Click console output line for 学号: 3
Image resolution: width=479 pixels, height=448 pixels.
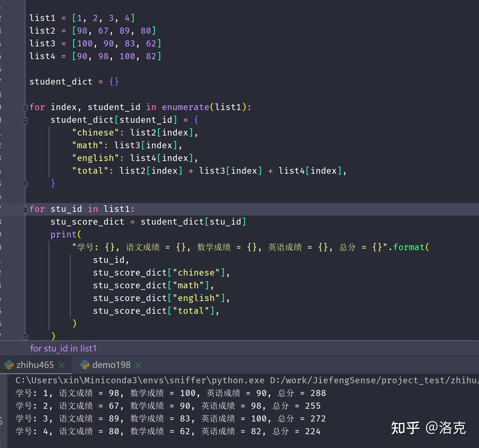pos(171,419)
